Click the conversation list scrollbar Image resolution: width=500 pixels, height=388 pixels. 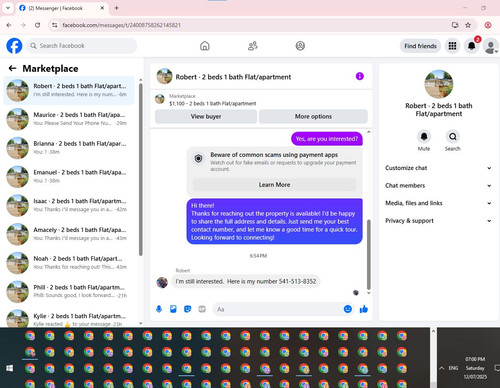[141, 169]
